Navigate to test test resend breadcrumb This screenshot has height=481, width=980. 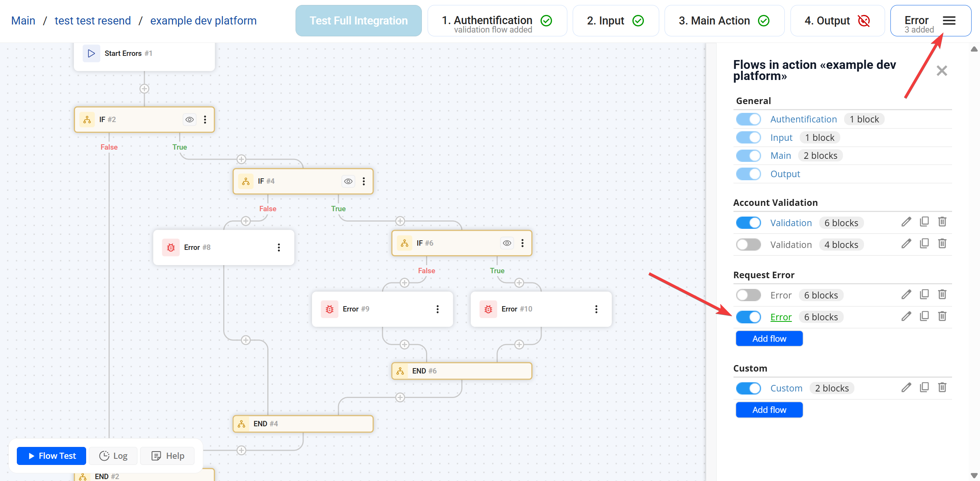[92, 20]
